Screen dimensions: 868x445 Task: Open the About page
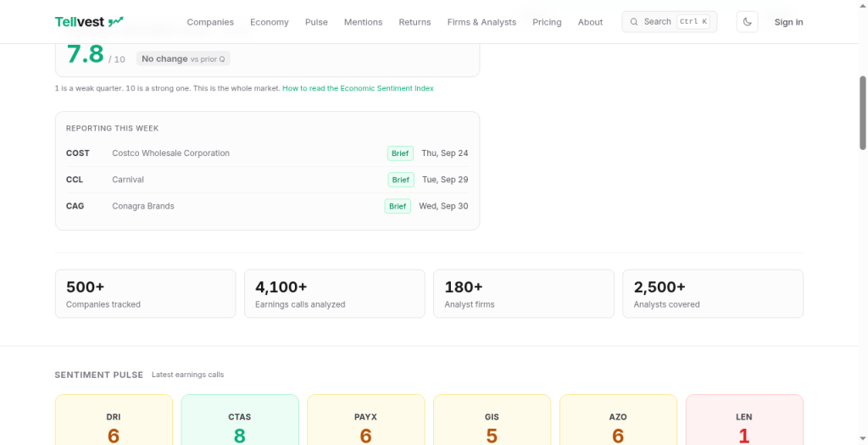pos(590,22)
